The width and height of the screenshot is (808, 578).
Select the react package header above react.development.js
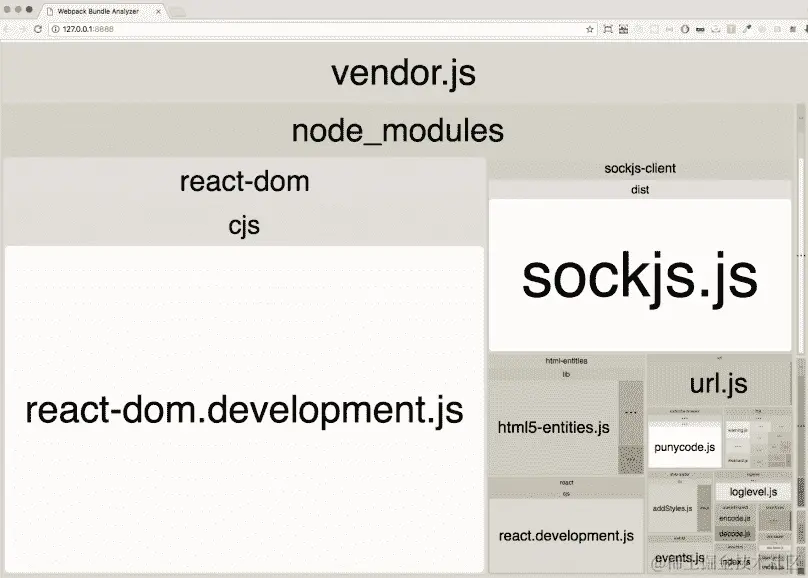[566, 482]
